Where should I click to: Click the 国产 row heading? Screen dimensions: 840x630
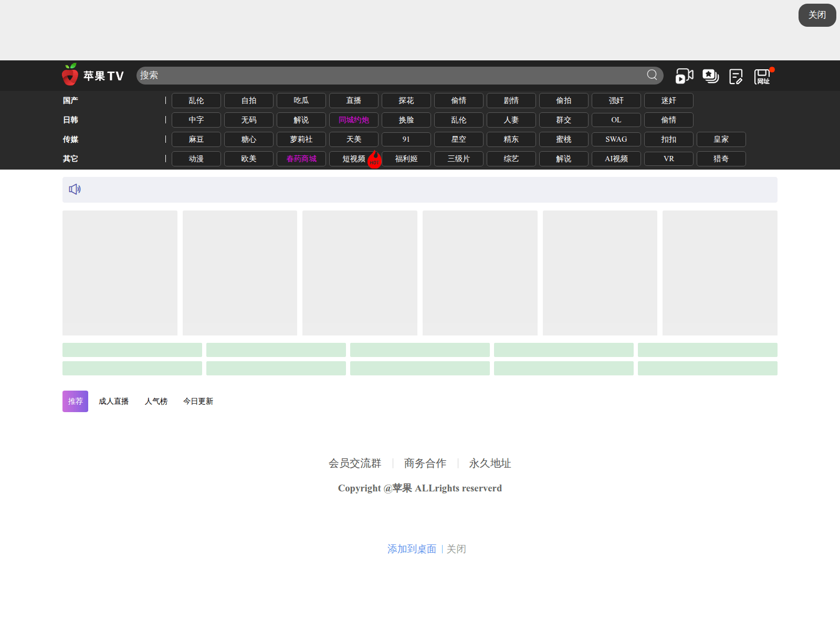click(70, 100)
